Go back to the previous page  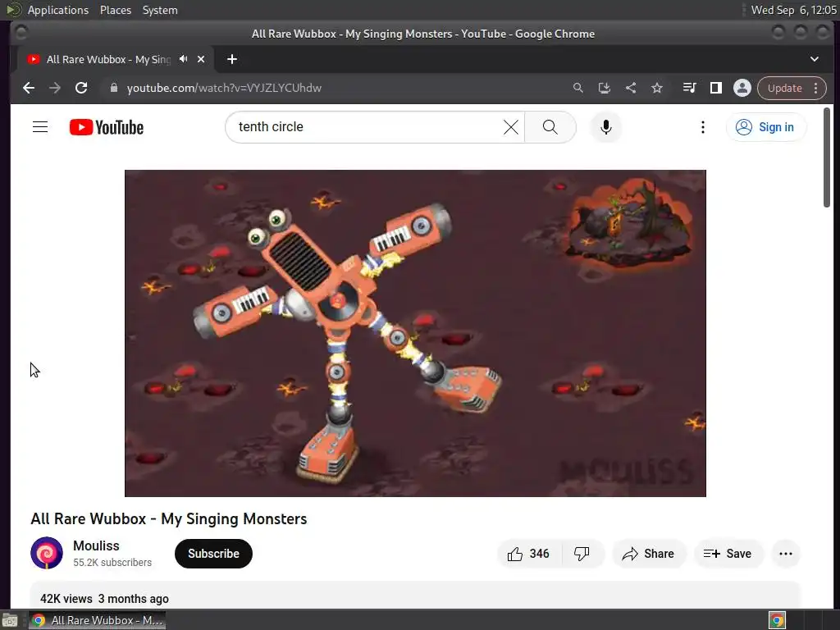pyautogui.click(x=29, y=88)
